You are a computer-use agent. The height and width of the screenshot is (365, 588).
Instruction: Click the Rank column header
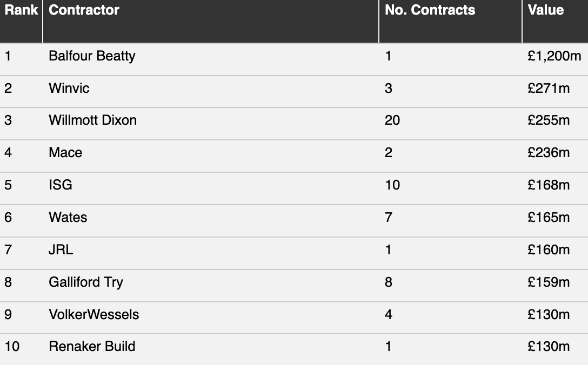tap(21, 10)
